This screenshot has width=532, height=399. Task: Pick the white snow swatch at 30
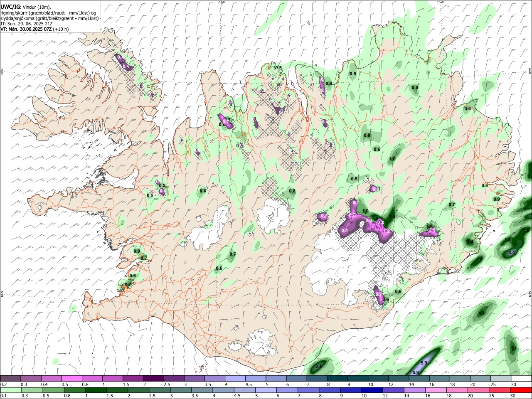pyautogui.click(x=522, y=378)
